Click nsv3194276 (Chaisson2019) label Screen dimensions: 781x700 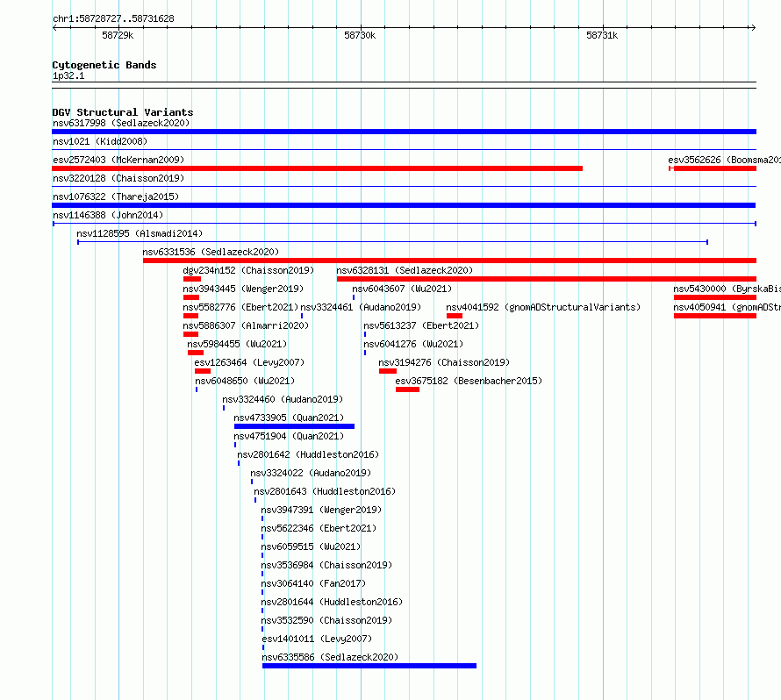pyautogui.click(x=444, y=362)
